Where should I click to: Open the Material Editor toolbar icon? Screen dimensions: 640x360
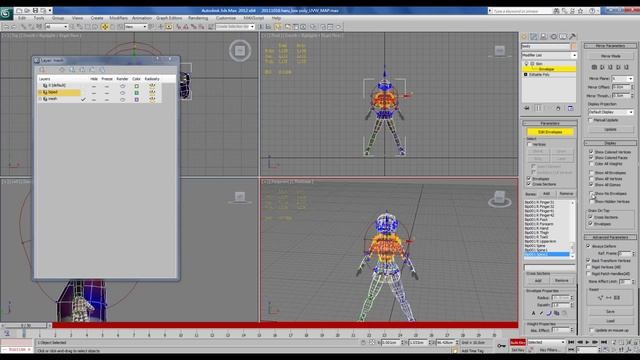313,27
